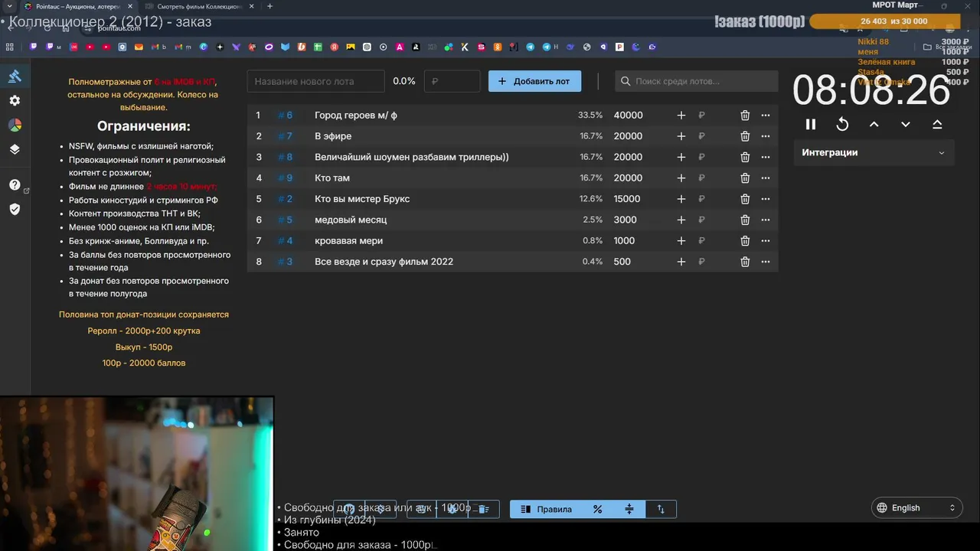Open more options for Все везде и сразу

click(x=766, y=262)
